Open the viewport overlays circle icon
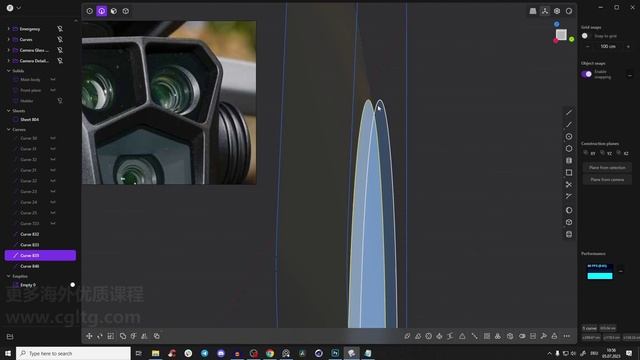This screenshot has width=640, height=360. point(557,11)
